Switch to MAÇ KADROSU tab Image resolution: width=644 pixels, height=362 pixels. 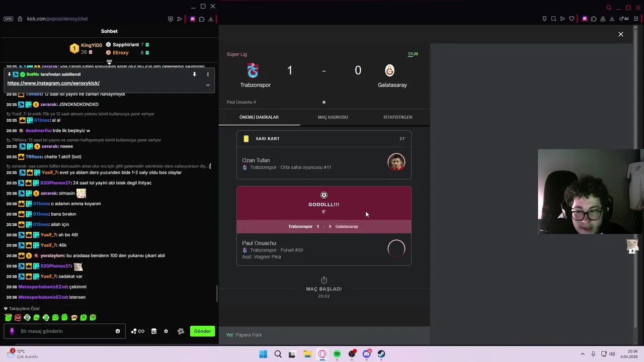tap(333, 117)
